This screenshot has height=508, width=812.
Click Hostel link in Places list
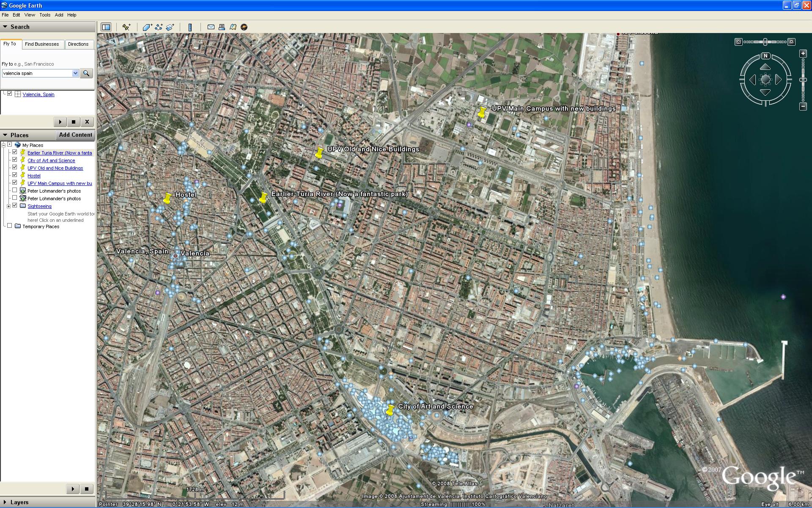[34, 176]
